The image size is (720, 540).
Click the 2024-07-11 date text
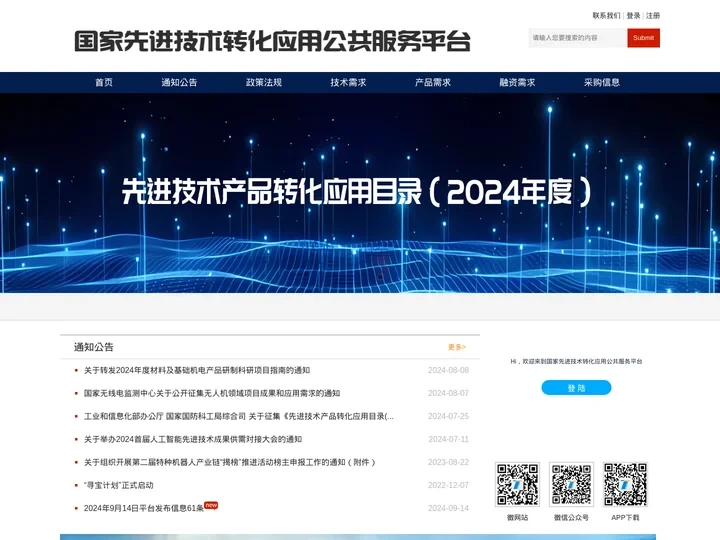[x=448, y=439]
